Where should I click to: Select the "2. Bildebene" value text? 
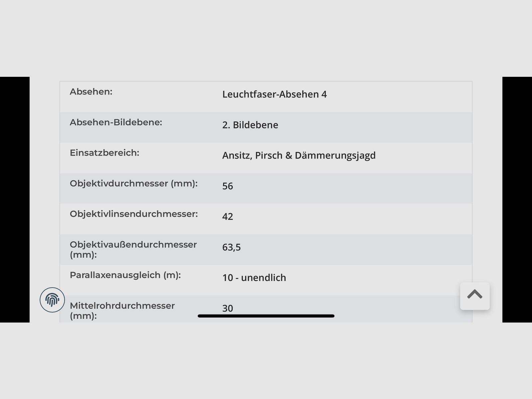[250, 125]
